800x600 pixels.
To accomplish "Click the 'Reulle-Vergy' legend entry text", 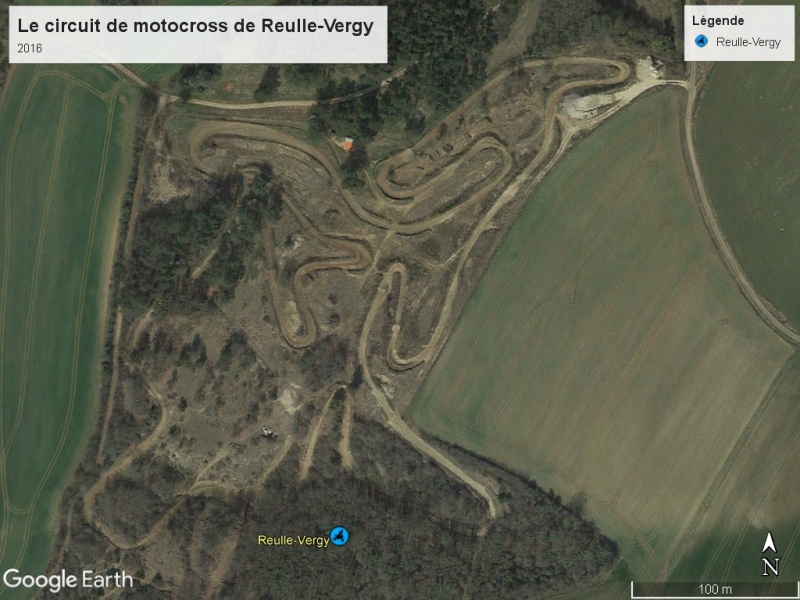I will pos(748,42).
